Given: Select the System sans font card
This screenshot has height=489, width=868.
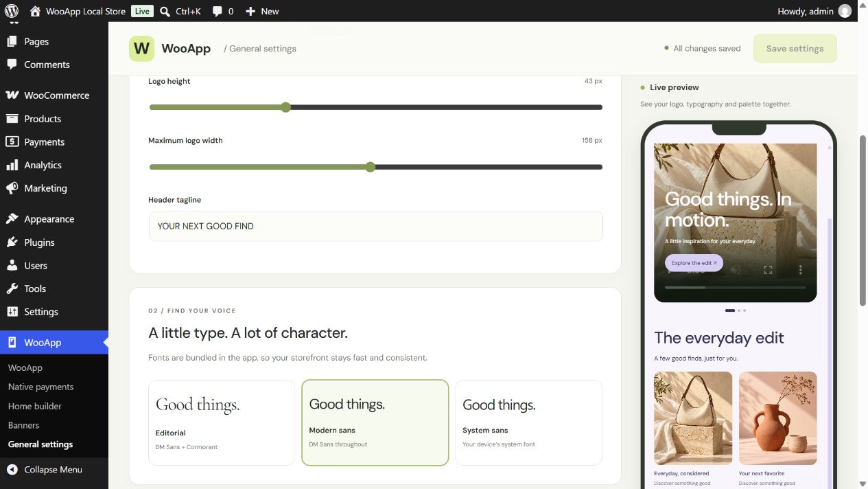Looking at the screenshot, I should 528,423.
